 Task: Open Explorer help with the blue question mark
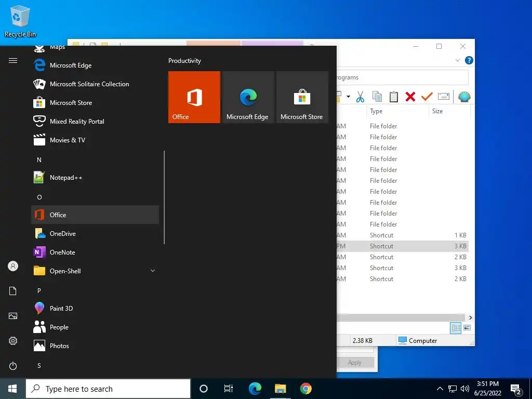pyautogui.click(x=469, y=60)
